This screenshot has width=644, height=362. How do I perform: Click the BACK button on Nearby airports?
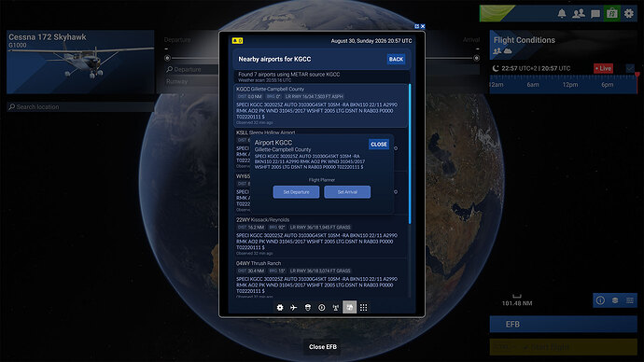[x=396, y=59]
